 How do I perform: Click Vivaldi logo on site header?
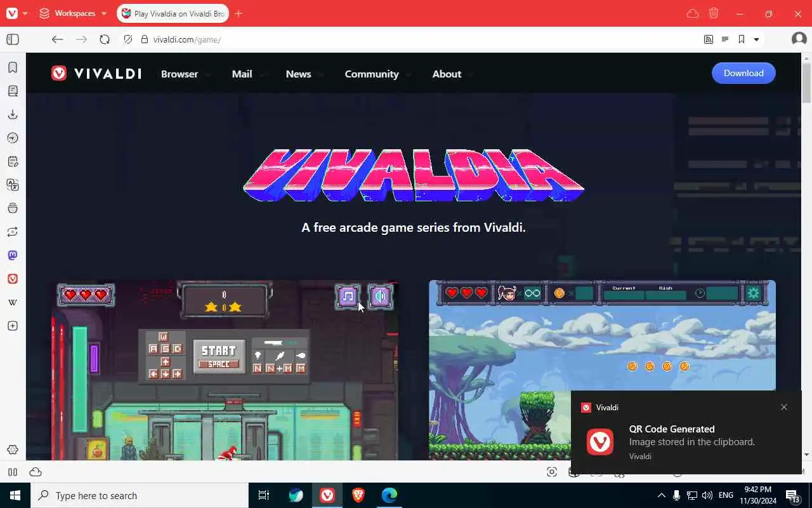click(x=96, y=74)
